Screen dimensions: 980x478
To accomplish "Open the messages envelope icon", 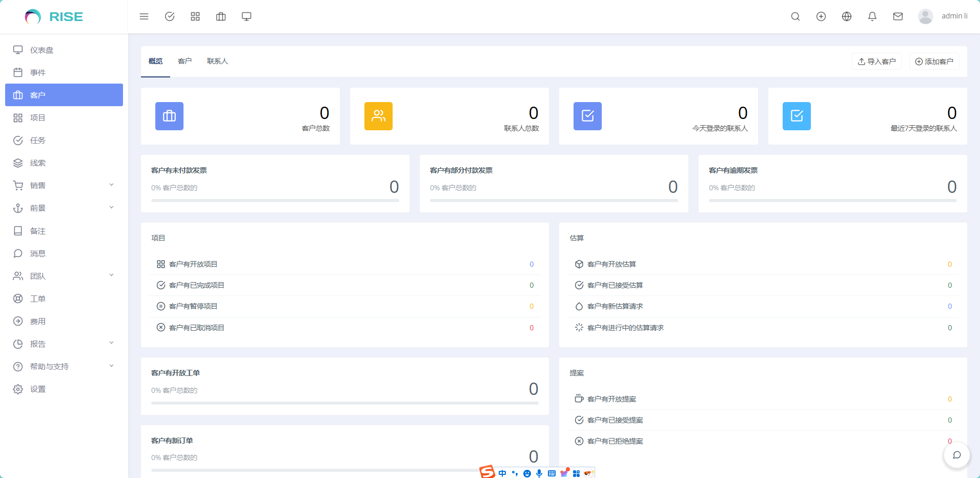I will coord(898,16).
